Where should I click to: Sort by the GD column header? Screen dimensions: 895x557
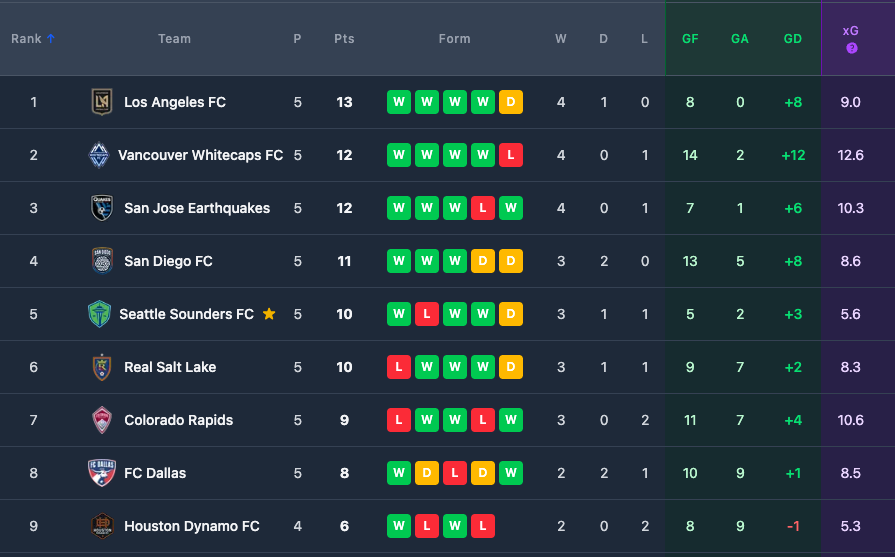792,39
